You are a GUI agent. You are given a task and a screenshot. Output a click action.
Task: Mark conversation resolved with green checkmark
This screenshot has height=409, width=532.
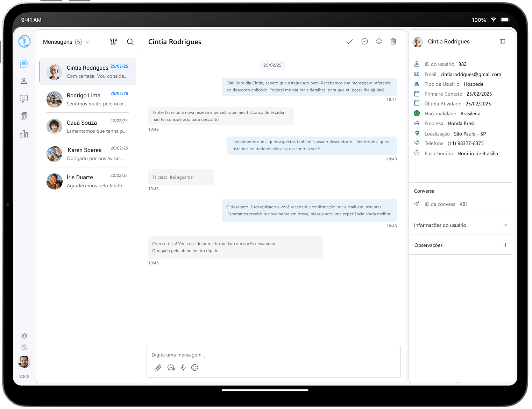point(349,42)
